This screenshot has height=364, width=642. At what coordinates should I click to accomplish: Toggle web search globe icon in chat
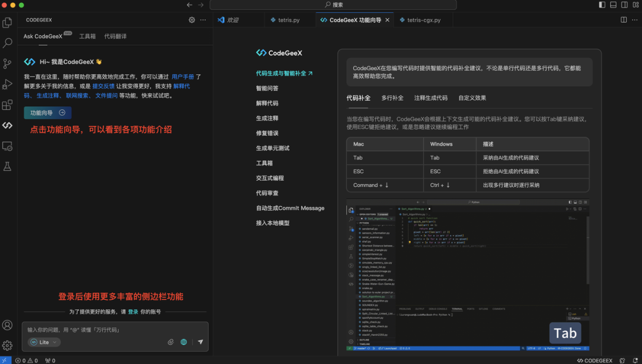(184, 342)
